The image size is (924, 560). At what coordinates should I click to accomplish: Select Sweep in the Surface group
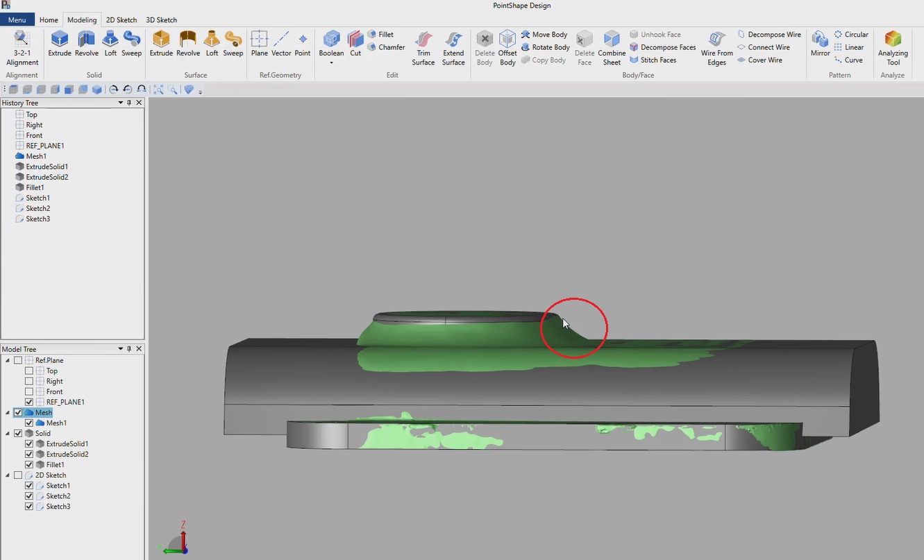pyautogui.click(x=233, y=44)
